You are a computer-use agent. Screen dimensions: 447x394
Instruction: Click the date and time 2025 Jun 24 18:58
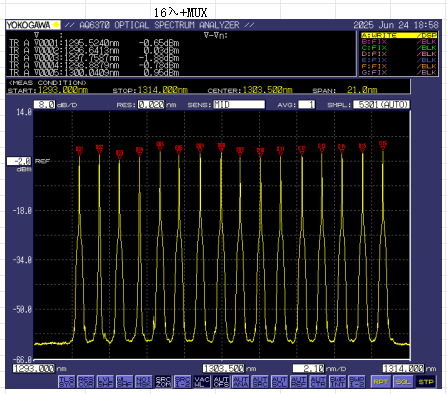click(x=395, y=25)
